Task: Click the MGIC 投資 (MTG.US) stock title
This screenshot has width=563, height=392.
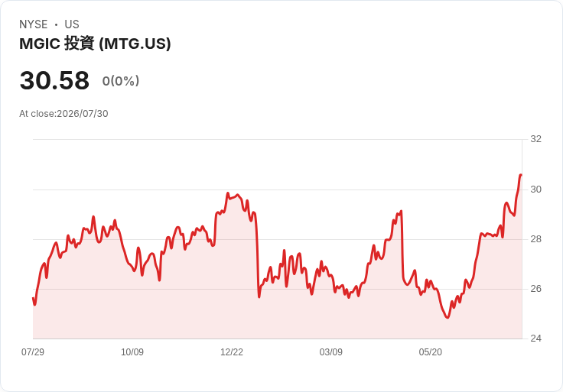Action: [x=95, y=44]
